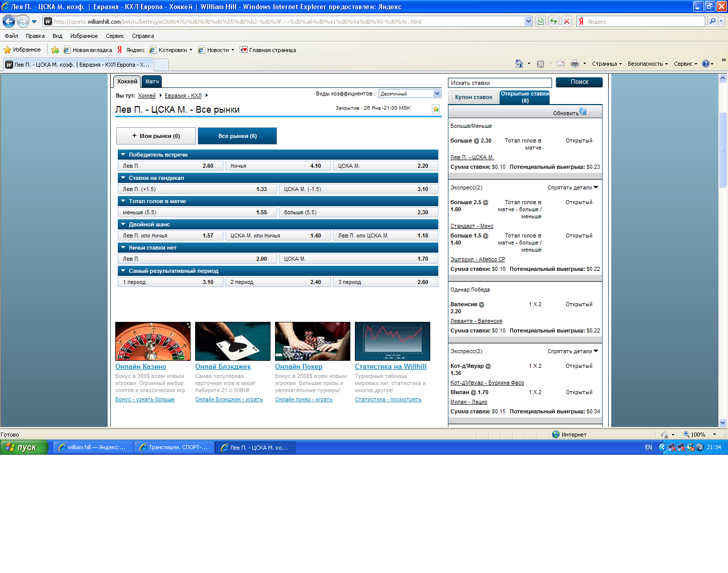Click the red X stop loading icon
728x573 pixels.
567,21
